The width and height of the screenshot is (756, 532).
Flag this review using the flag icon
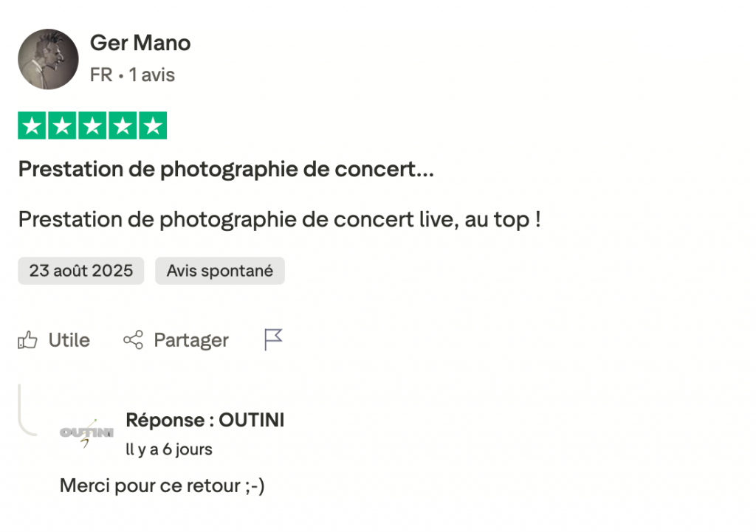click(x=273, y=339)
